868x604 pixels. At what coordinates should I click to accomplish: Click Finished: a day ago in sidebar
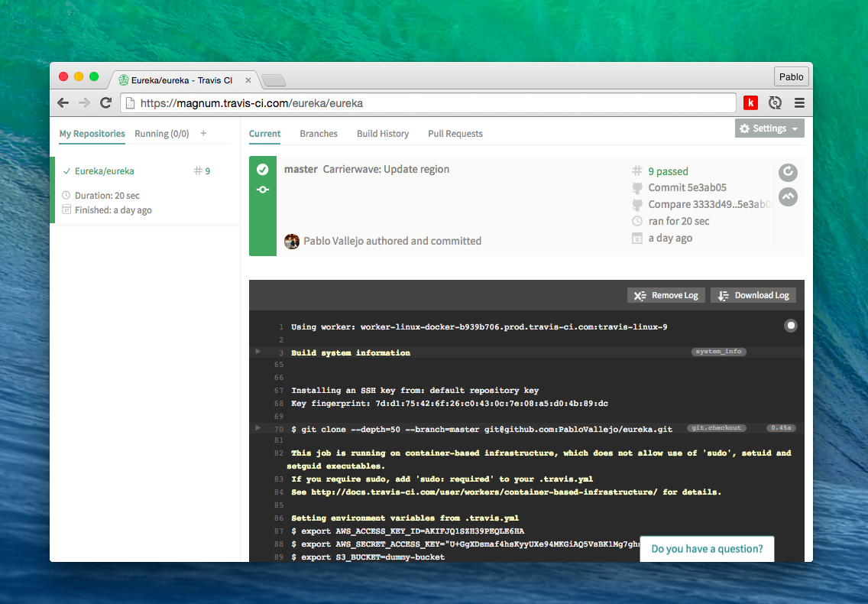113,210
